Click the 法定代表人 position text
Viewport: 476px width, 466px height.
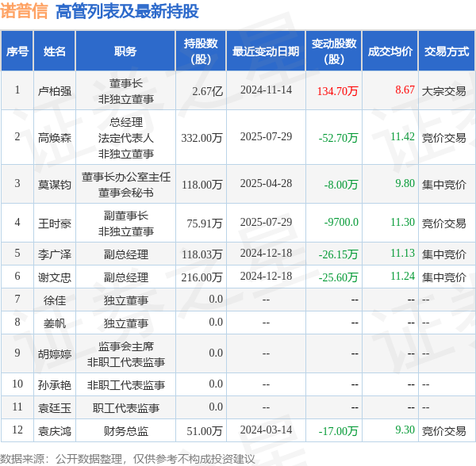pos(126,138)
